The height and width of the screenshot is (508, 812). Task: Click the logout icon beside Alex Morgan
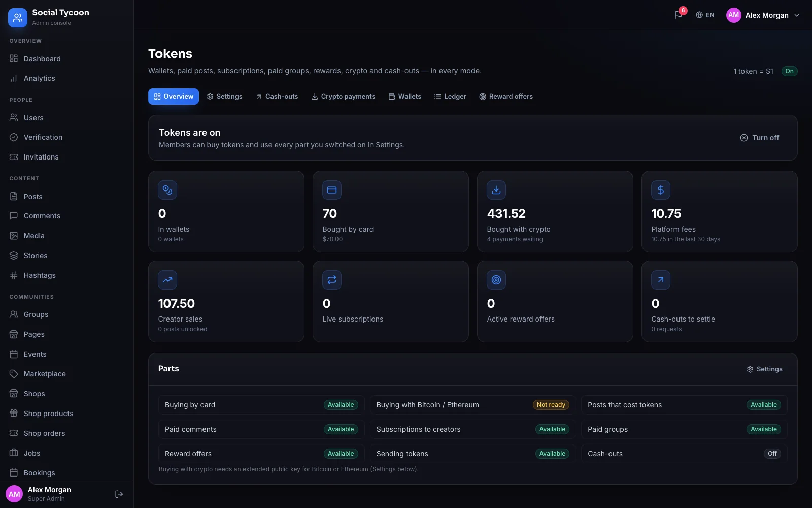pyautogui.click(x=119, y=494)
